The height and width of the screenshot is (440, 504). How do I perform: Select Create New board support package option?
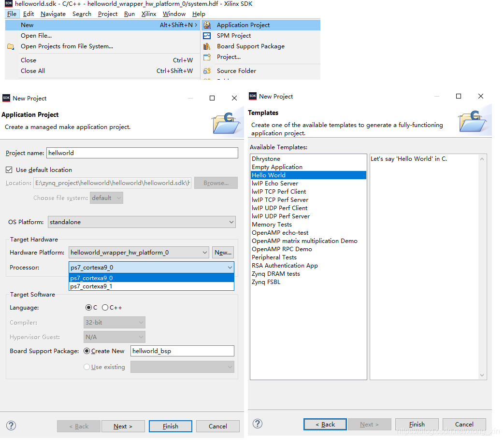[x=87, y=351]
